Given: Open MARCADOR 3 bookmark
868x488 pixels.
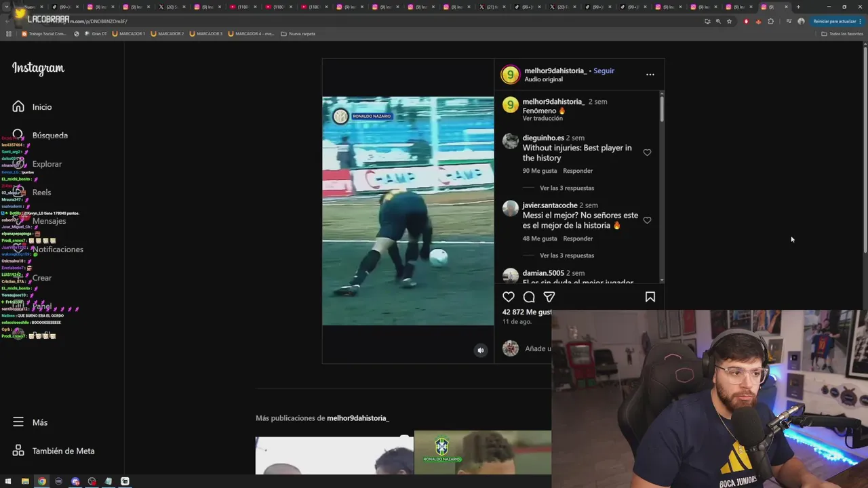Looking at the screenshot, I should tap(206, 33).
